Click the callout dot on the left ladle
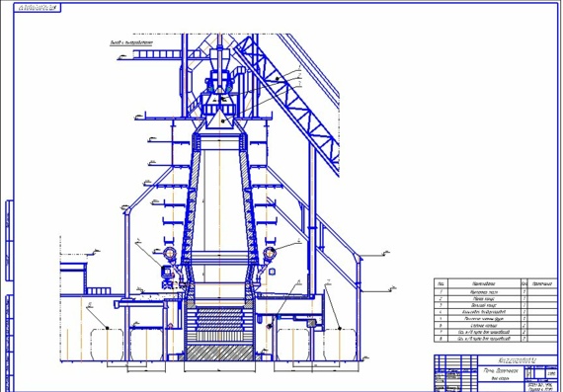 107,328
